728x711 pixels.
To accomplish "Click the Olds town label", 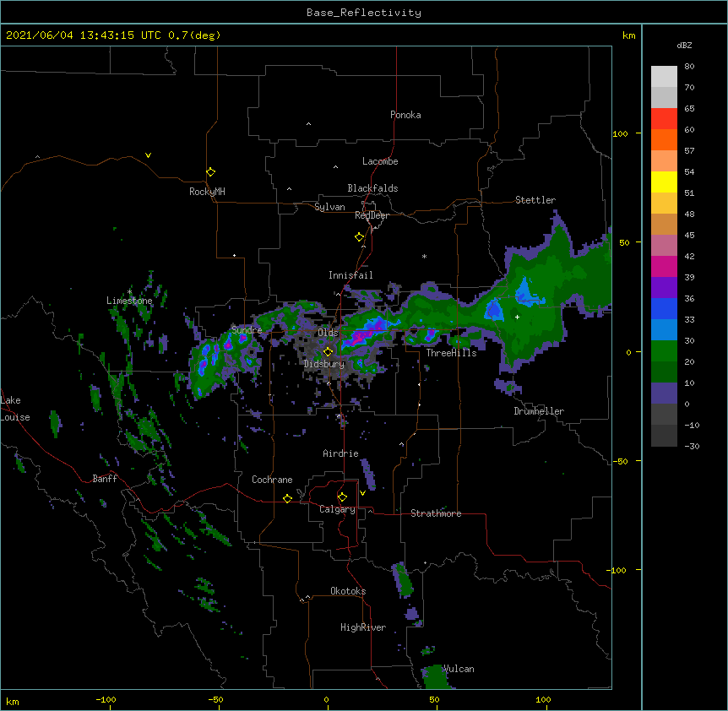I will tap(328, 333).
